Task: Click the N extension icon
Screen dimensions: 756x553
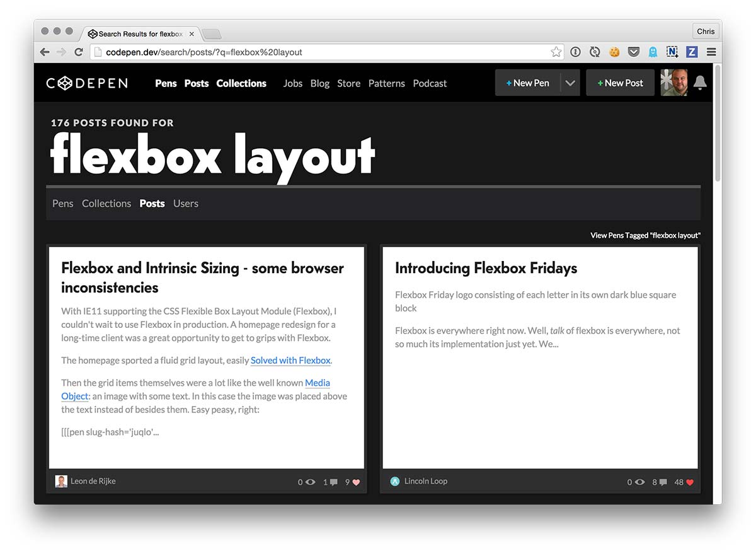Action: [x=672, y=52]
